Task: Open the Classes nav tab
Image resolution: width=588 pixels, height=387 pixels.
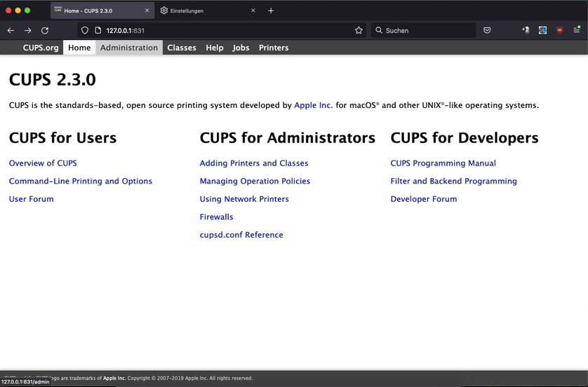Action: click(x=182, y=48)
